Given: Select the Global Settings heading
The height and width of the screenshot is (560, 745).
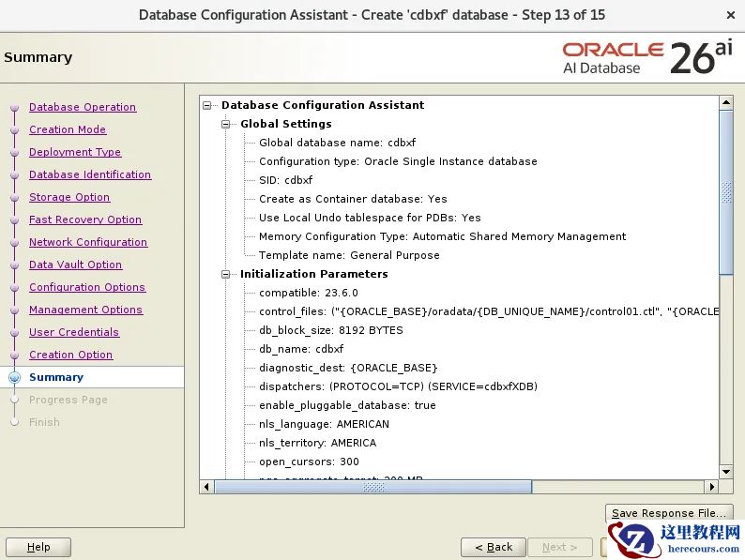Looking at the screenshot, I should (x=286, y=124).
